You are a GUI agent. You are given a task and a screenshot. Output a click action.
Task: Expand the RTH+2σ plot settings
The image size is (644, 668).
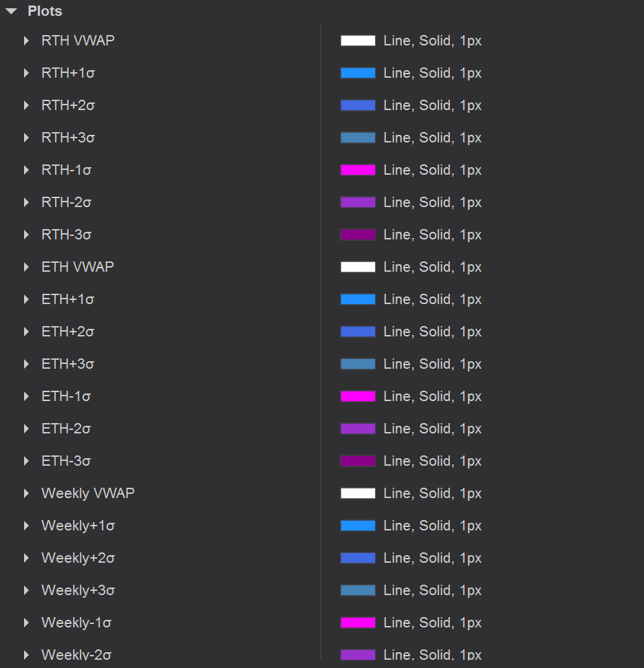coord(27,105)
